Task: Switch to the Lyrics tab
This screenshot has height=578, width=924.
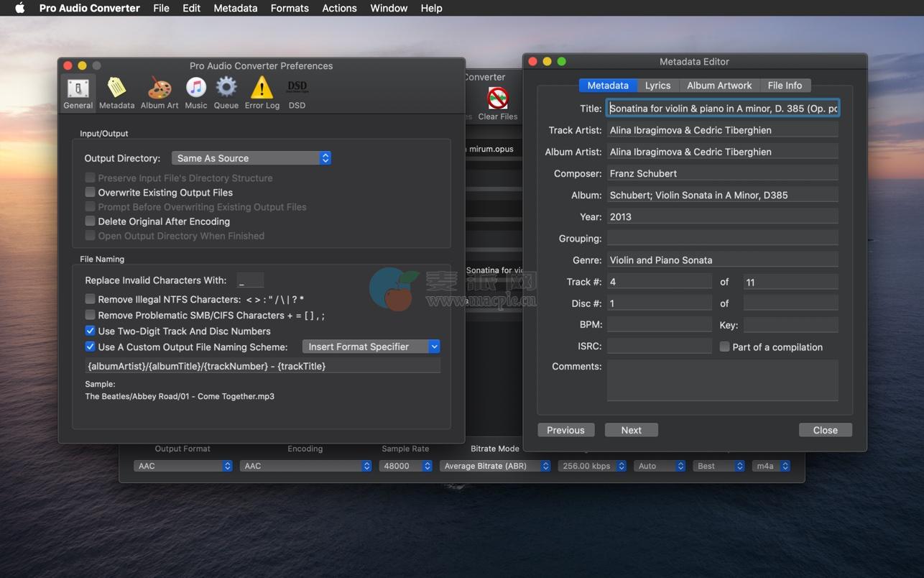Action: tap(657, 86)
